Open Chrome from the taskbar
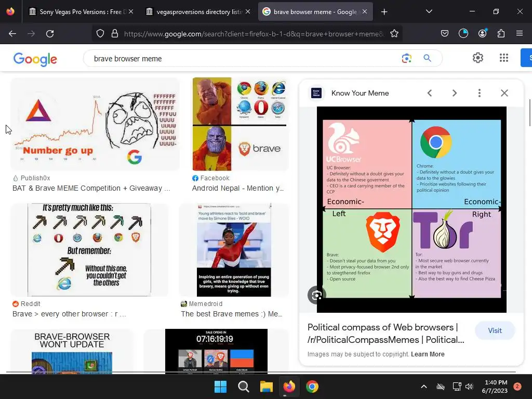Viewport: 532px width, 399px height. pyautogui.click(x=312, y=387)
